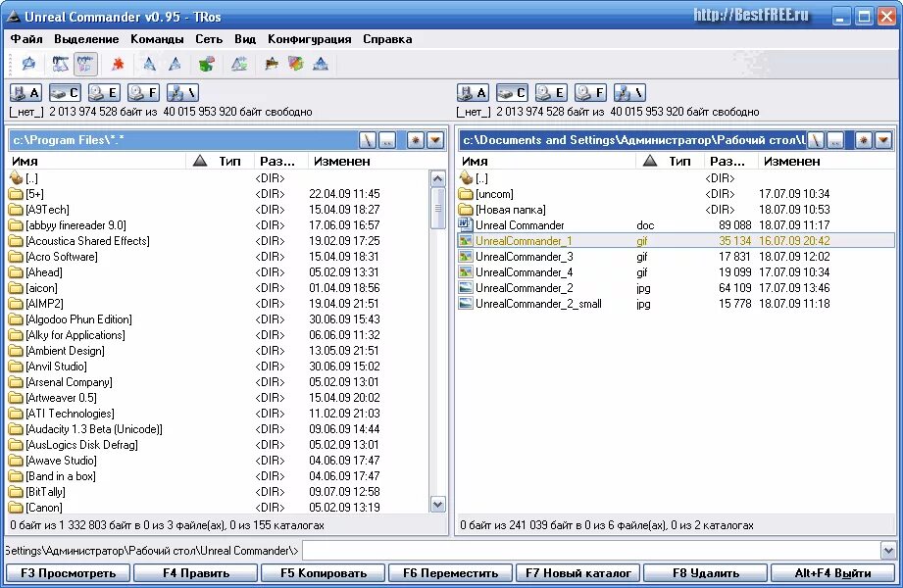This screenshot has height=588, width=903.
Task: Open directory history dropdown in right panel
Action: coord(883,140)
